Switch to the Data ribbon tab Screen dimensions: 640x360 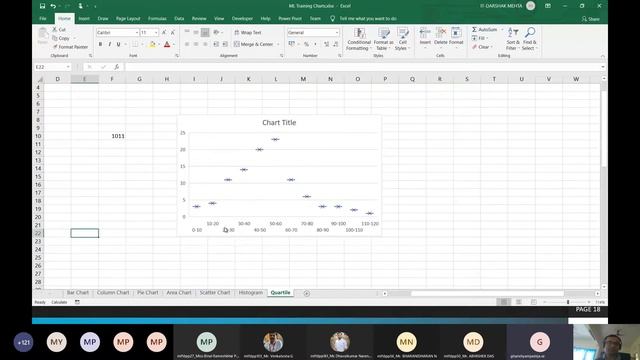pos(179,19)
